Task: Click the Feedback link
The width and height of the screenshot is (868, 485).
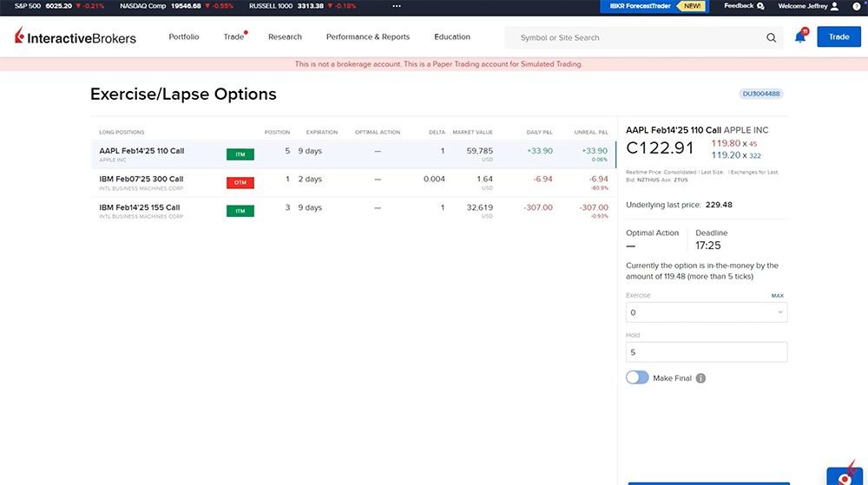Action: click(x=739, y=6)
